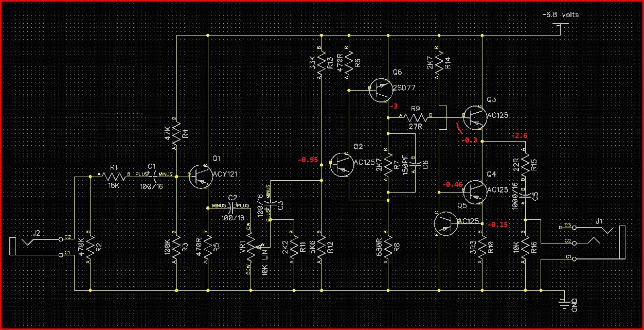Select capacitor C5 1000/16
This screenshot has height=330, width=644.
point(525,196)
